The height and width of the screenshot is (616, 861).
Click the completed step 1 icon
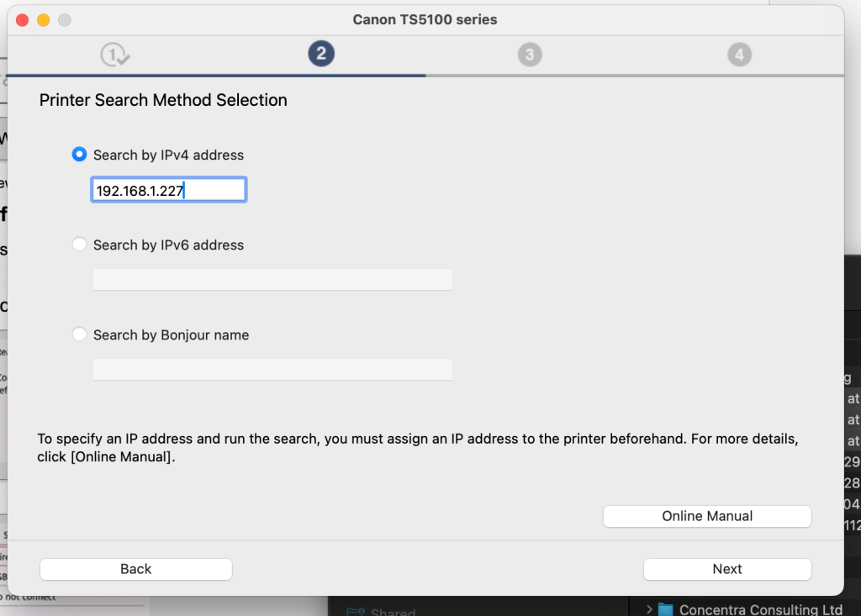(114, 55)
